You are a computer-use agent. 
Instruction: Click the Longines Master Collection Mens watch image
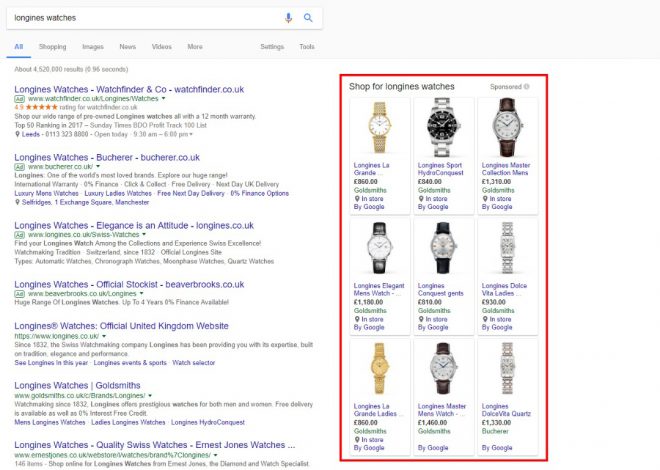coord(508,127)
